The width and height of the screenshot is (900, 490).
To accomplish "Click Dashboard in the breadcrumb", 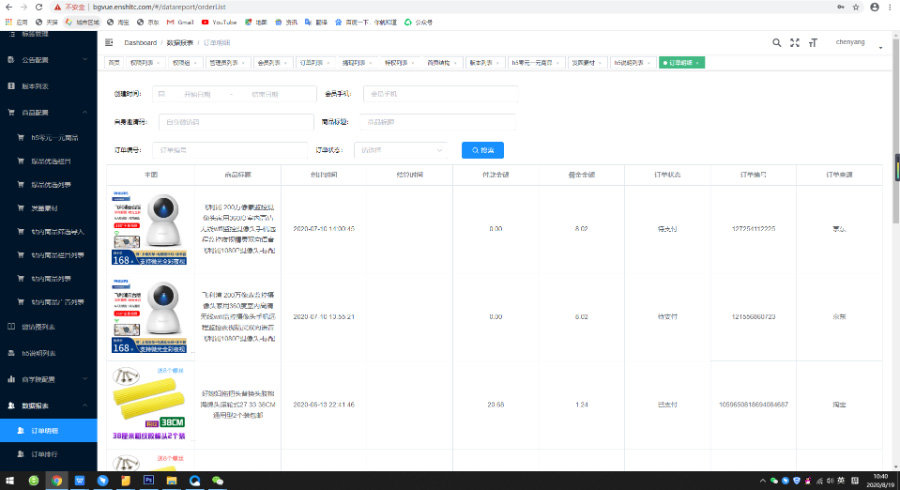I will [140, 43].
